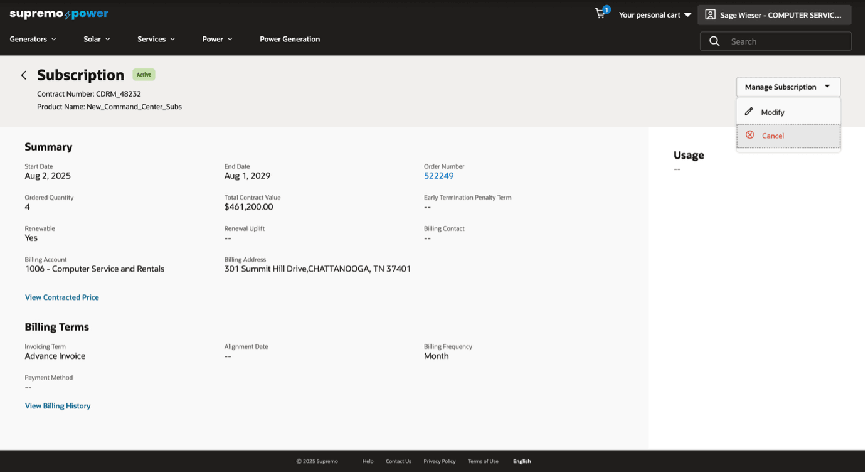868x475 pixels.
Task: Open order number 522249
Action: (440, 176)
